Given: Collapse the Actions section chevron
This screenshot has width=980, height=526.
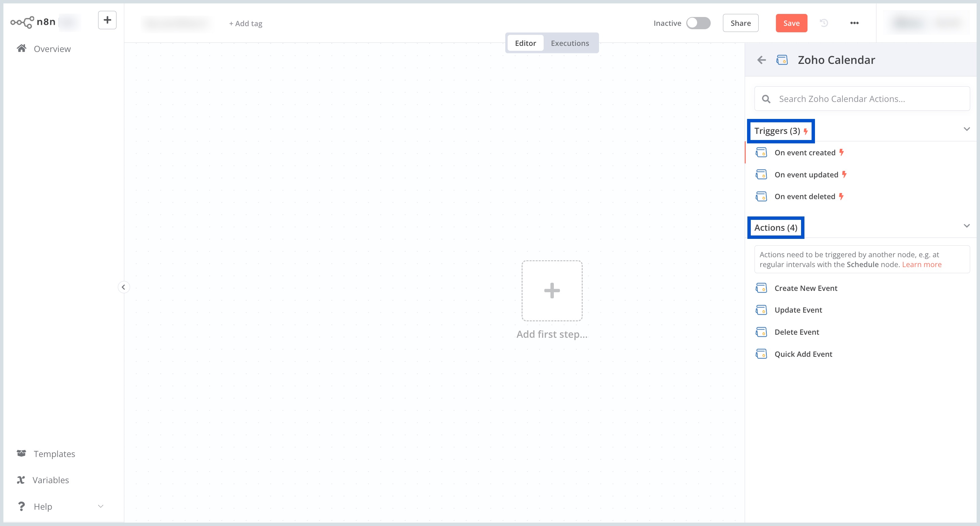Looking at the screenshot, I should [967, 226].
